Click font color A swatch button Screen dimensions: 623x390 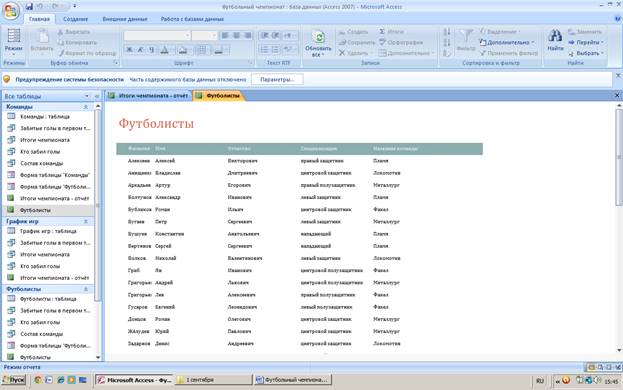tap(164, 50)
